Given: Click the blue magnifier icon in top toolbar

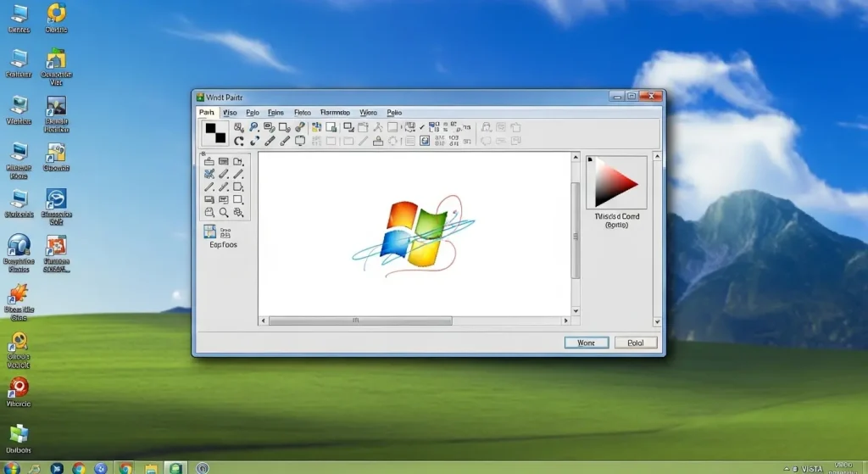Looking at the screenshot, I should point(253,127).
